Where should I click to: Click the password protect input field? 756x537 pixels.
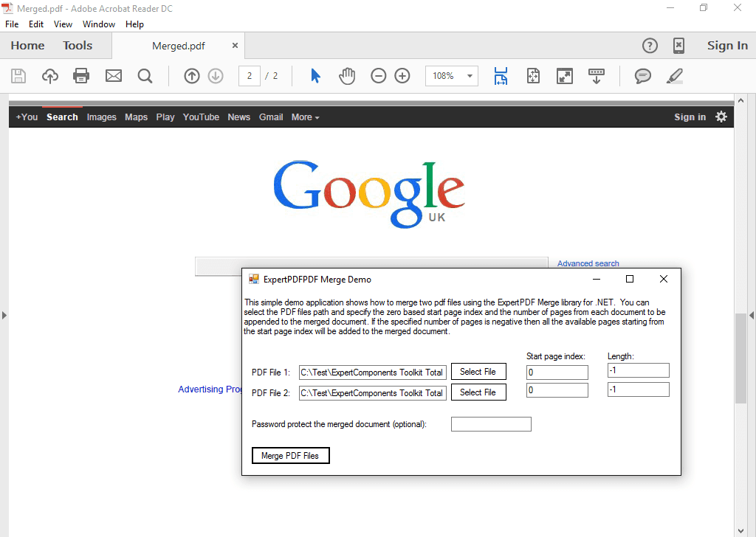tap(491, 424)
